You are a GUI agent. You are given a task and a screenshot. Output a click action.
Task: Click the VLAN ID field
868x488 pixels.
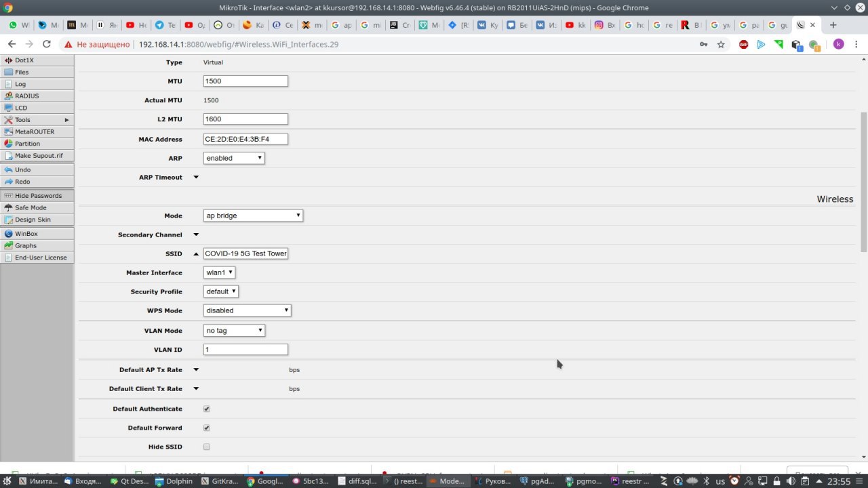pyautogui.click(x=245, y=350)
